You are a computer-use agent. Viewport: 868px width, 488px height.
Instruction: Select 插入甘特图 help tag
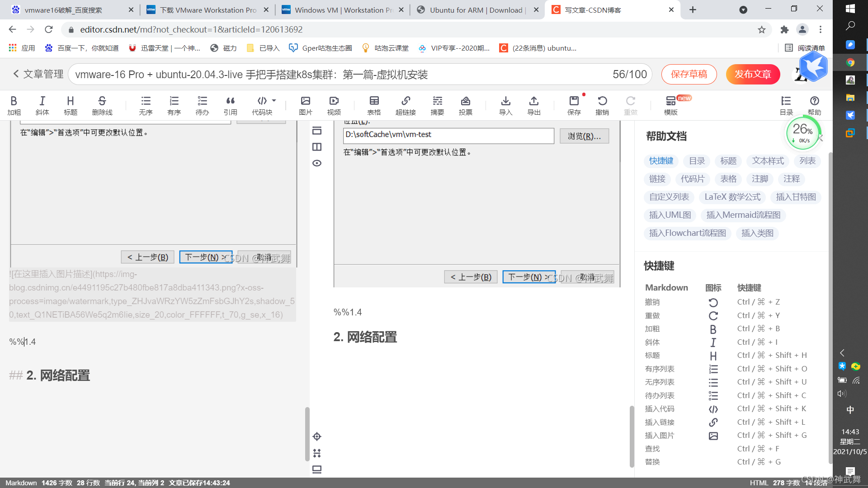coord(796,197)
